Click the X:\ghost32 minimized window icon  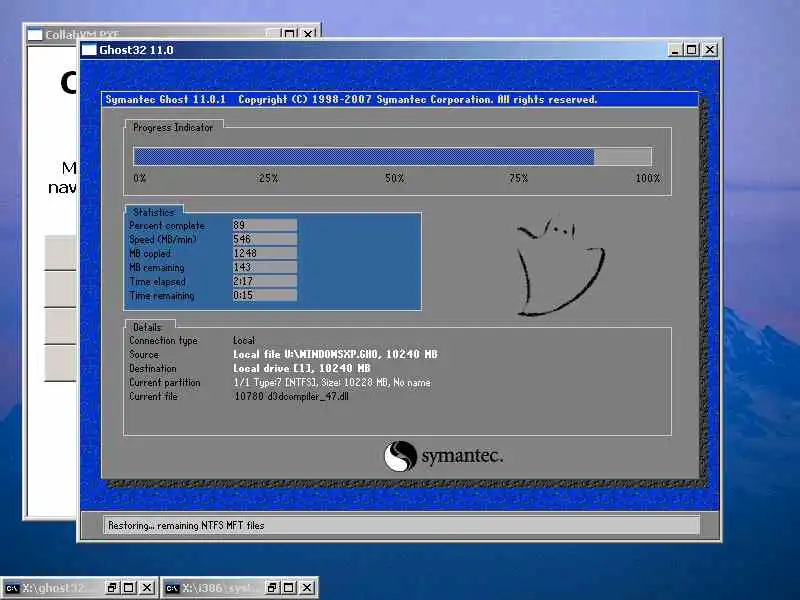[x=12, y=588]
